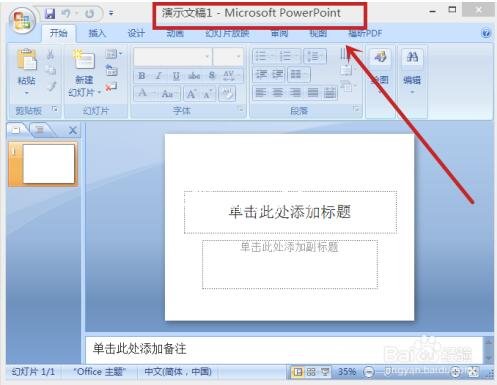497x385 pixels.
Task: Open the 开始 ribbon tab
Action: [x=59, y=33]
